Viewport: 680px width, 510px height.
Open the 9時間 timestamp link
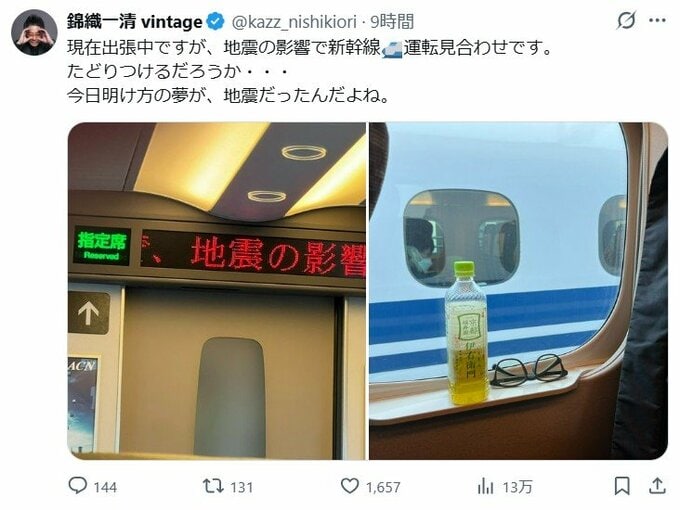coord(392,21)
